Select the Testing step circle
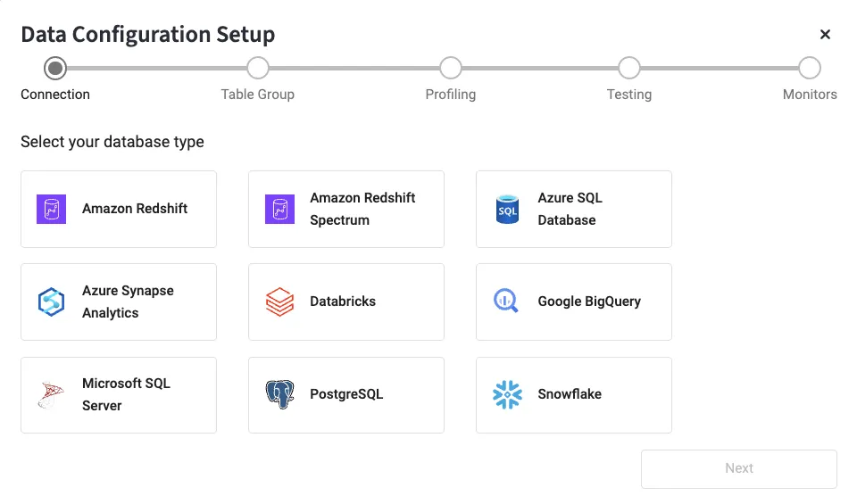This screenshot has width=857, height=504. pos(629,68)
